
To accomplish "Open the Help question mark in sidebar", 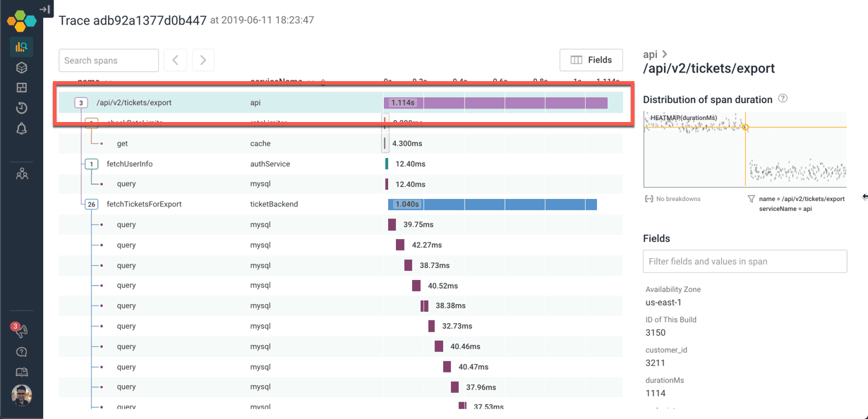I will coord(21,352).
